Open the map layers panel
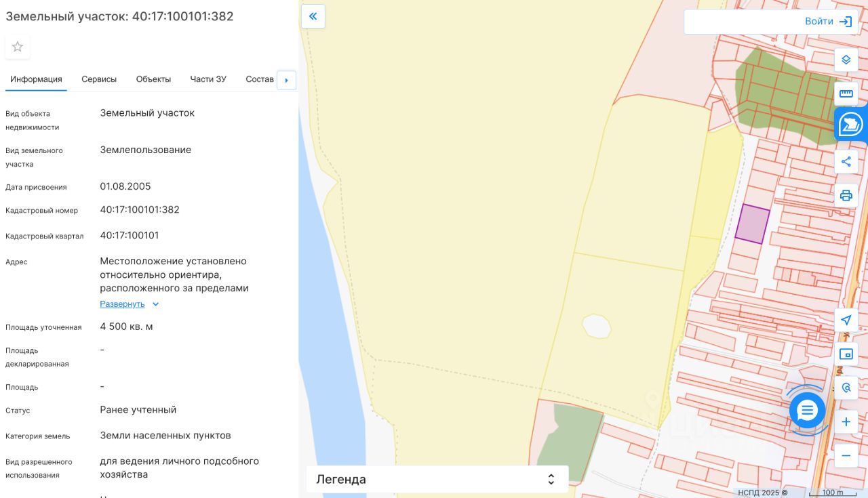The image size is (868, 498). 846,60
